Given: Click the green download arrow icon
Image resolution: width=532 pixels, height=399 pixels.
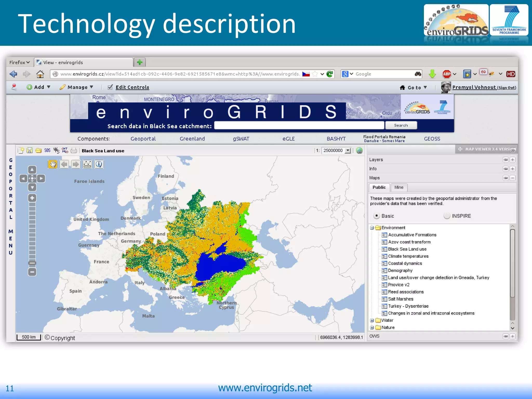Looking at the screenshot, I should (x=432, y=74).
